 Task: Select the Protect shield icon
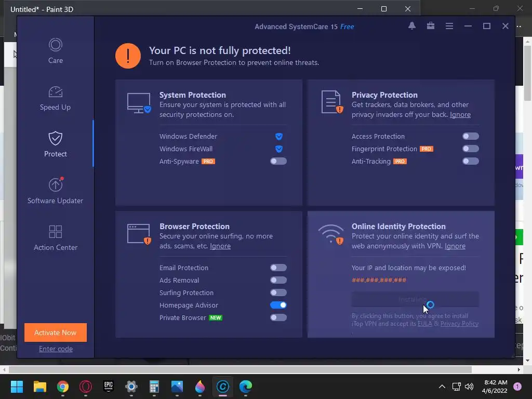coord(55,138)
